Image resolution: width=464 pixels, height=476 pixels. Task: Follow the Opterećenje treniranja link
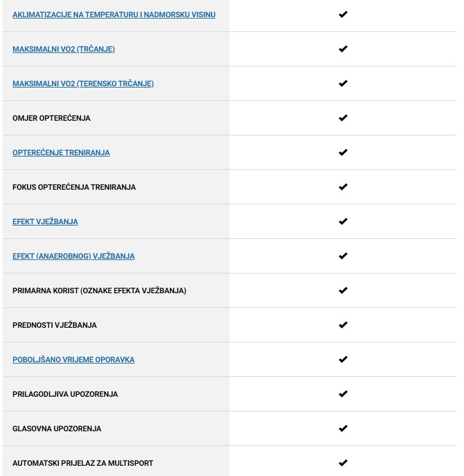tap(61, 153)
